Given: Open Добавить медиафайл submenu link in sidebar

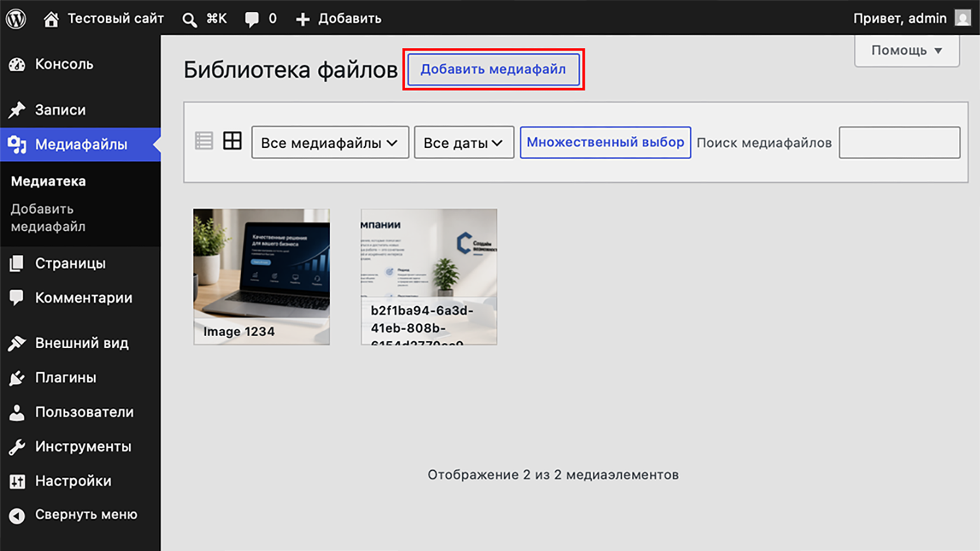Looking at the screenshot, I should pos(48,218).
